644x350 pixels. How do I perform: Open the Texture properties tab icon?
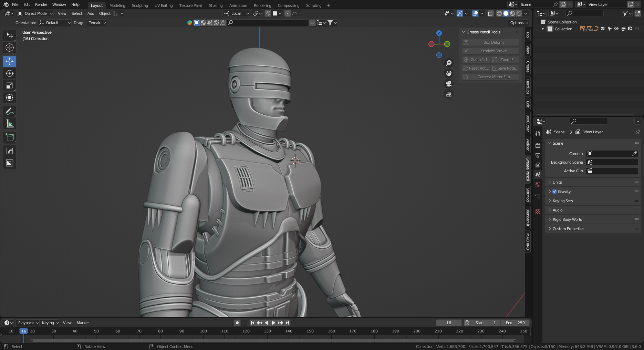(538, 212)
